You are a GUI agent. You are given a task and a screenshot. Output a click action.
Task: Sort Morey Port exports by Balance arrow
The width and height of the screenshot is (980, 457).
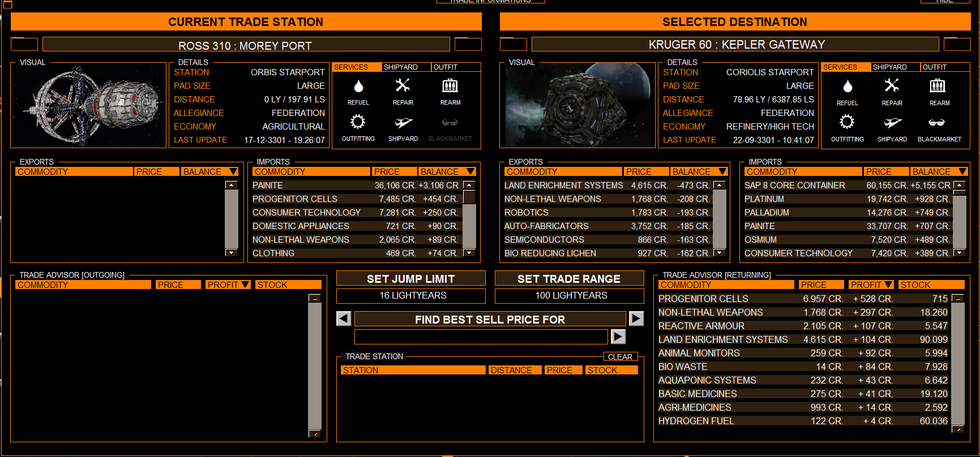pyautogui.click(x=233, y=171)
